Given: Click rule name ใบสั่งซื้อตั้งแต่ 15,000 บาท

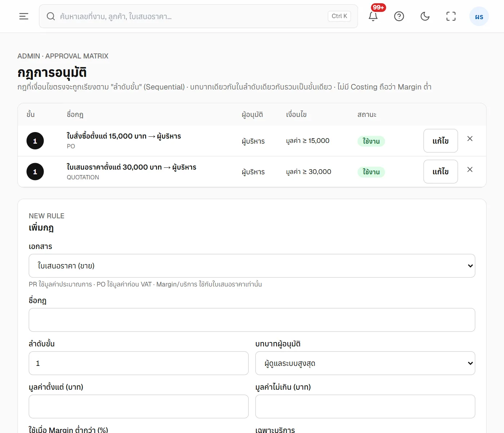Looking at the screenshot, I should [x=124, y=136].
